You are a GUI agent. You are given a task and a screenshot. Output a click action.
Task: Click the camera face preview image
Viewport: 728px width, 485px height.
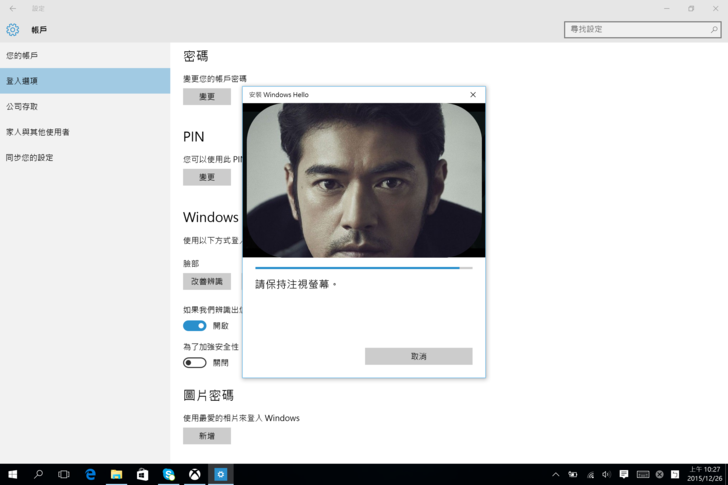364,180
